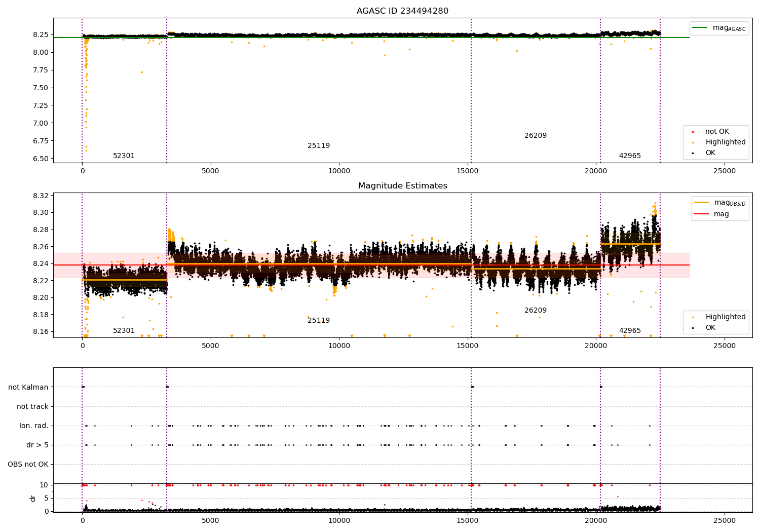Click the 7.50 y-tick in top plot
Image resolution: width=760 pixels, height=532 pixels.
click(x=41, y=88)
